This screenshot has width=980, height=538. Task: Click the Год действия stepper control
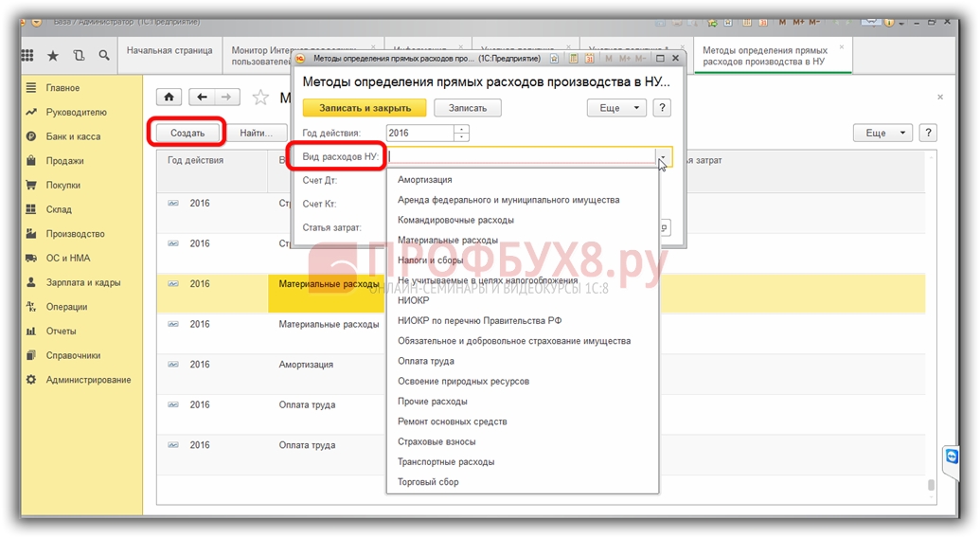click(461, 134)
